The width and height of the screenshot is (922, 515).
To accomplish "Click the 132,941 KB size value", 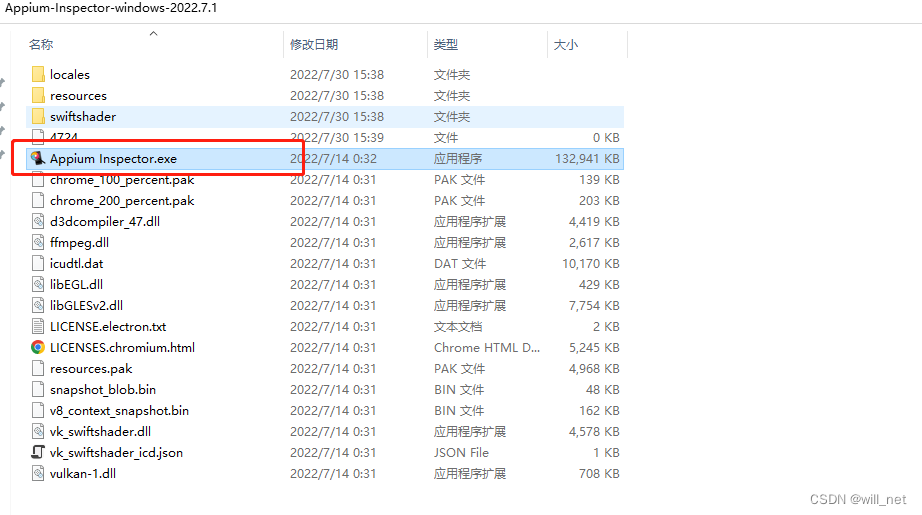I will (587, 158).
